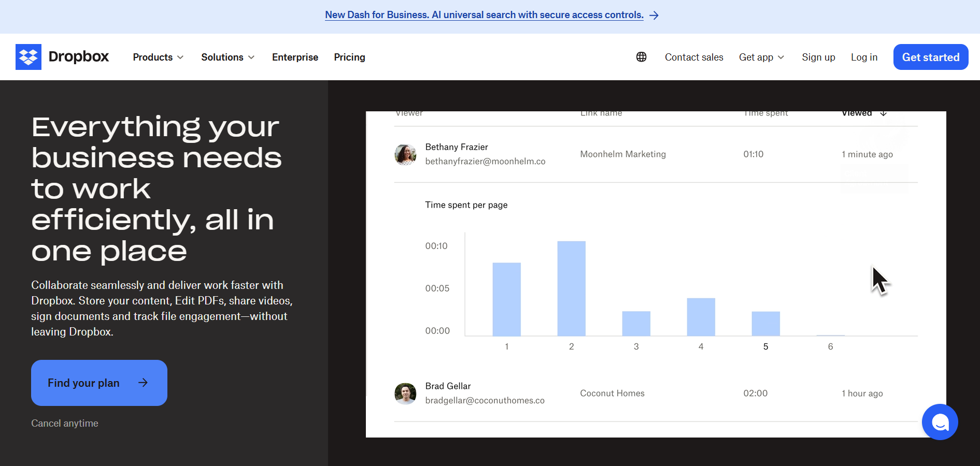Click the Log in link

[x=864, y=57]
